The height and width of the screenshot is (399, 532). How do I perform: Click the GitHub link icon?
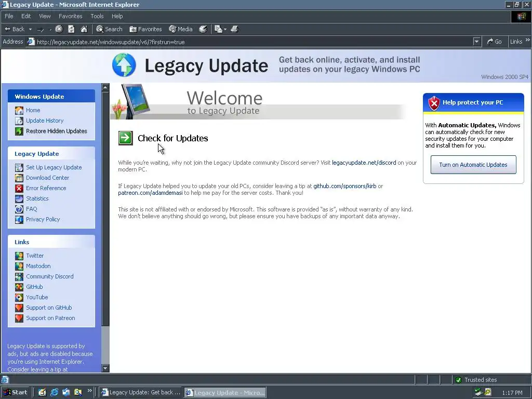tap(19, 287)
